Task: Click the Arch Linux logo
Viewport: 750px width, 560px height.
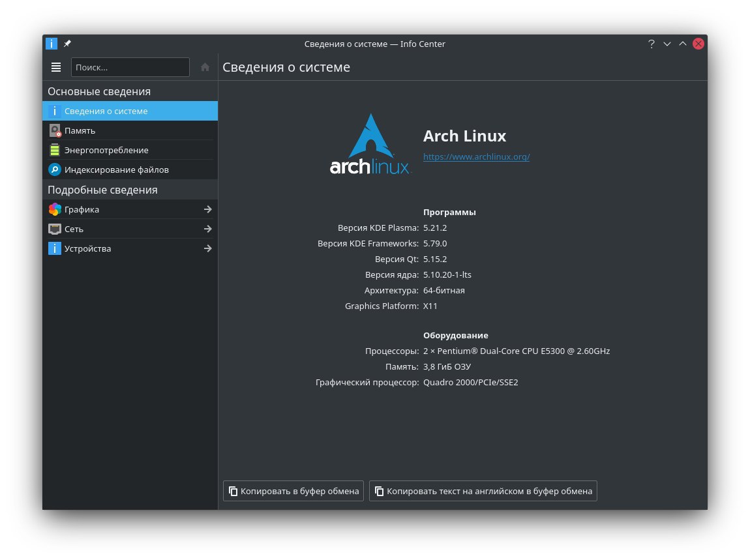Action: click(x=370, y=144)
